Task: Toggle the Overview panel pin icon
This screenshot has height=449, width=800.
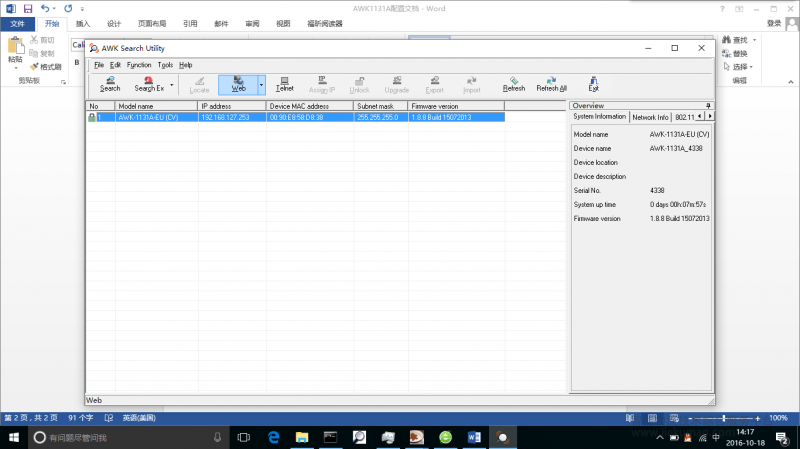Action: point(708,106)
